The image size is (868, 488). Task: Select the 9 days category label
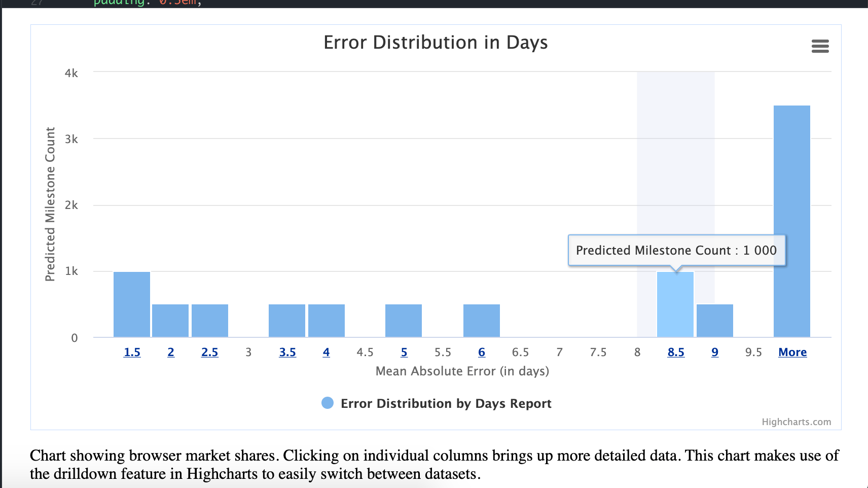pos(714,352)
